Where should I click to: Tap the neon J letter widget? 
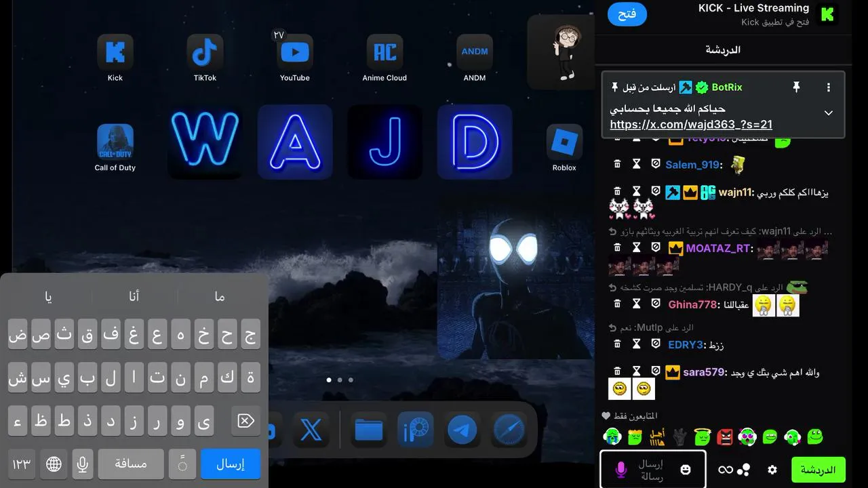pos(384,142)
